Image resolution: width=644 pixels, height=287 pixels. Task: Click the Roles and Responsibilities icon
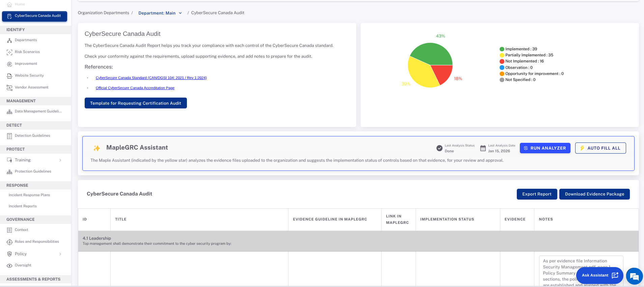pyautogui.click(x=9, y=242)
